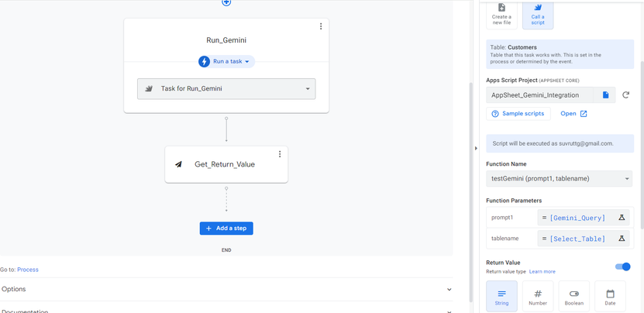Image resolution: width=644 pixels, height=313 pixels.
Task: Click the Table: Customers info box
Action: (x=560, y=53)
